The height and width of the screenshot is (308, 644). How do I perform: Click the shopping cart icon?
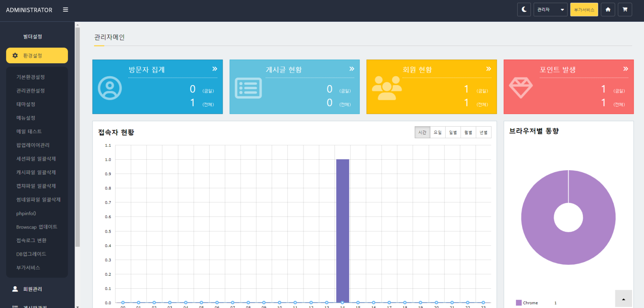625,10
